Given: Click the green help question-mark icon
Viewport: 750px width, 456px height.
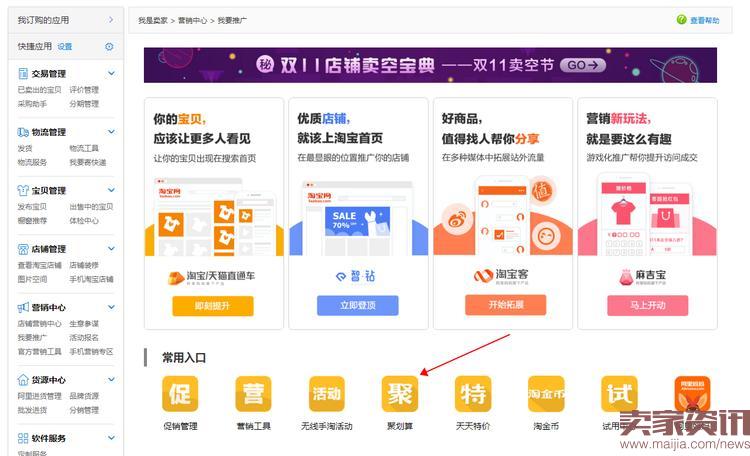Looking at the screenshot, I should [x=682, y=20].
